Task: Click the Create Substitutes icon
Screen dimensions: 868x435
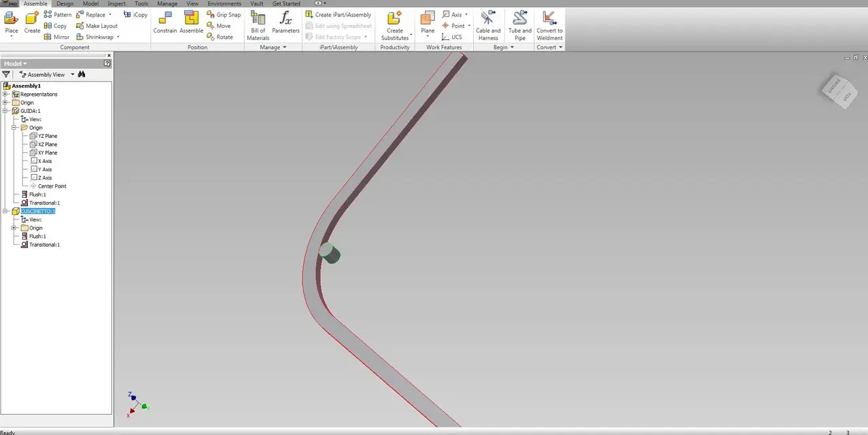Action: coord(394,18)
